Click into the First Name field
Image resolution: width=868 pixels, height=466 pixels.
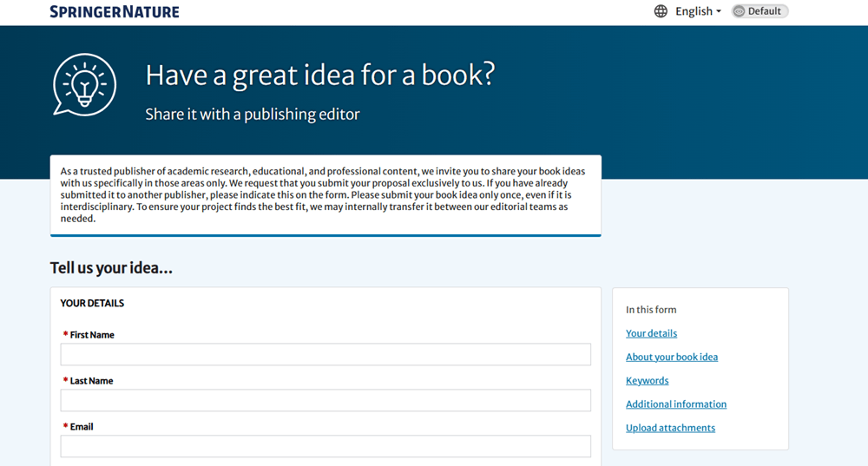pyautogui.click(x=325, y=354)
